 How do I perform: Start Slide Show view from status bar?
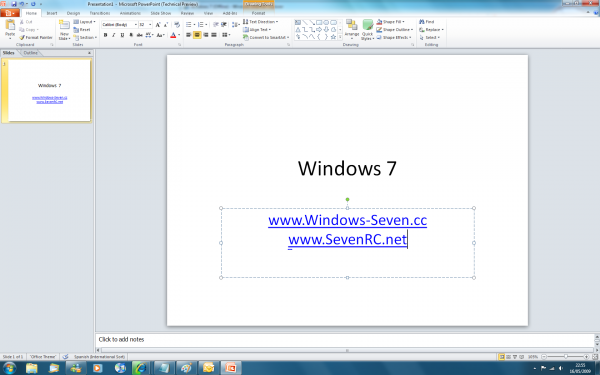point(522,357)
